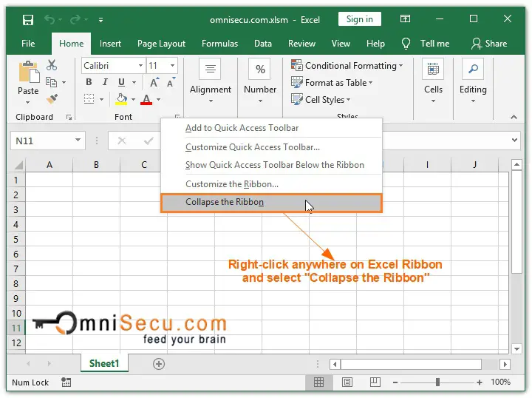The image size is (532, 398).
Task: Expand the Paste options arrow
Action: point(28,102)
